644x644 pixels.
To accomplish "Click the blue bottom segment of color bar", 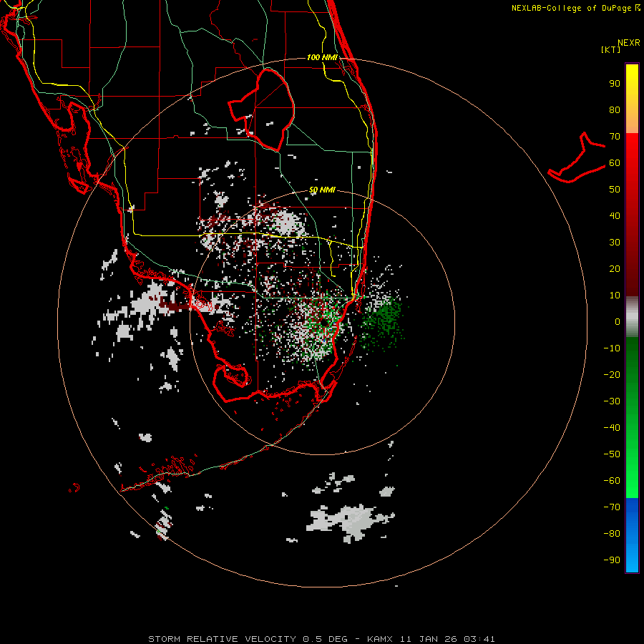I will (632, 535).
